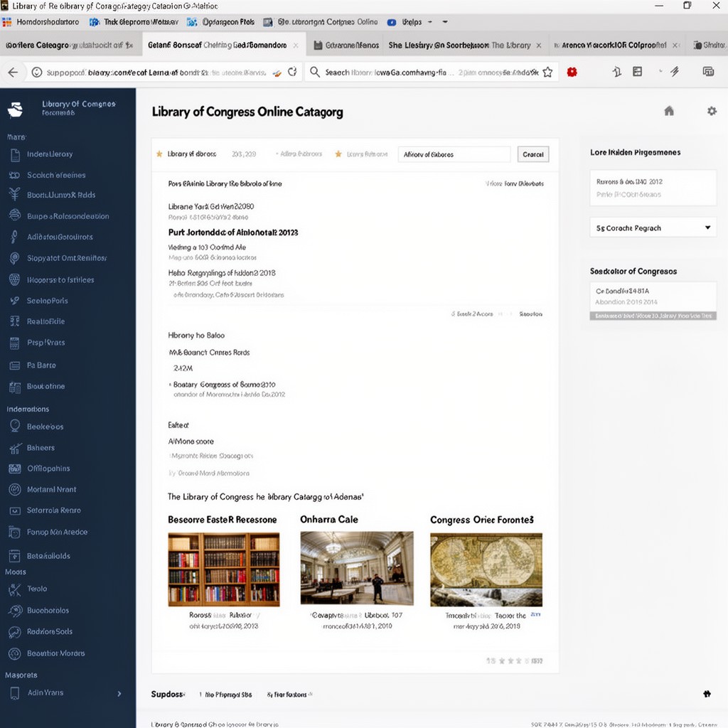The width and height of the screenshot is (728, 728).
Task: Click the browser address bar
Action: point(163,72)
